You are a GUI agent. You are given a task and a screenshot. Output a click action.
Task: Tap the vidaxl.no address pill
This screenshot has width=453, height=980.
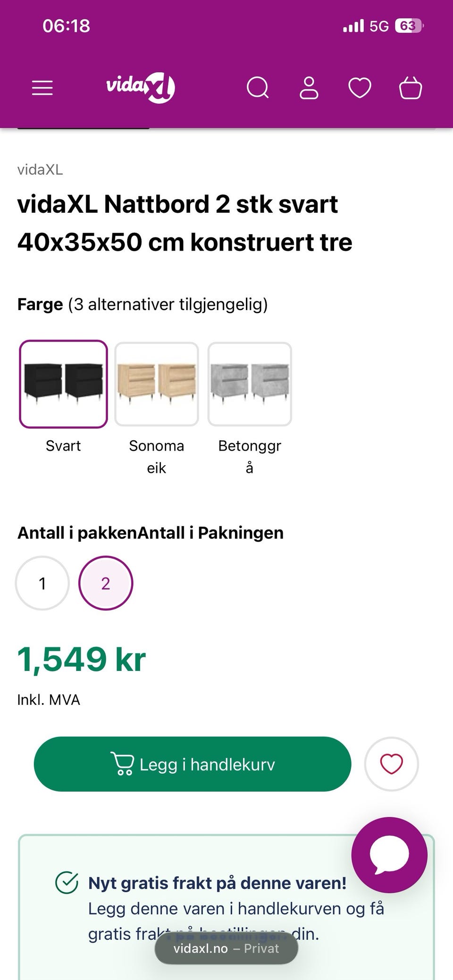click(x=226, y=948)
